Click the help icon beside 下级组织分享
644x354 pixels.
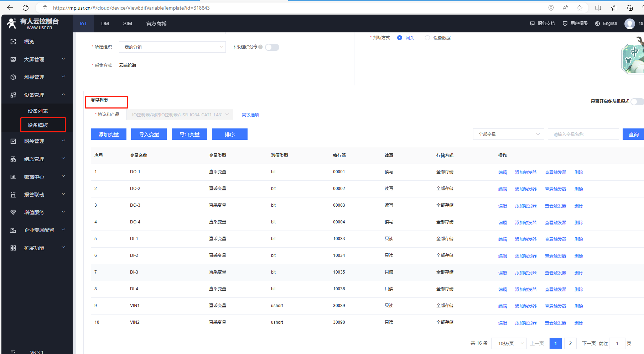(x=261, y=47)
